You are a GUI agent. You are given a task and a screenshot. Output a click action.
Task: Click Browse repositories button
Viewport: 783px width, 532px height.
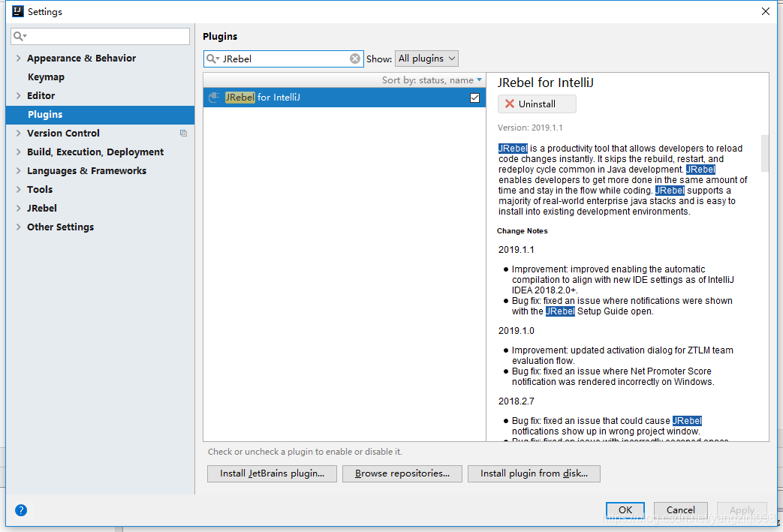coord(402,473)
